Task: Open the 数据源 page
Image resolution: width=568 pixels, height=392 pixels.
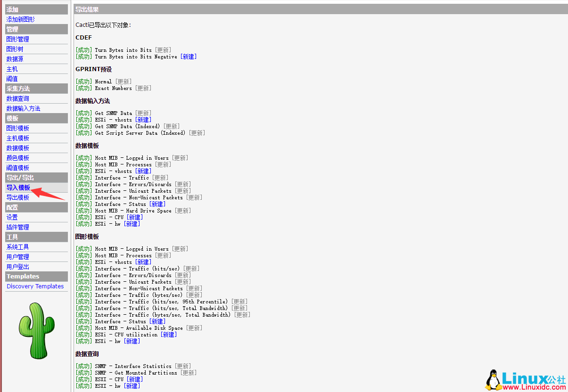Action: [x=15, y=59]
